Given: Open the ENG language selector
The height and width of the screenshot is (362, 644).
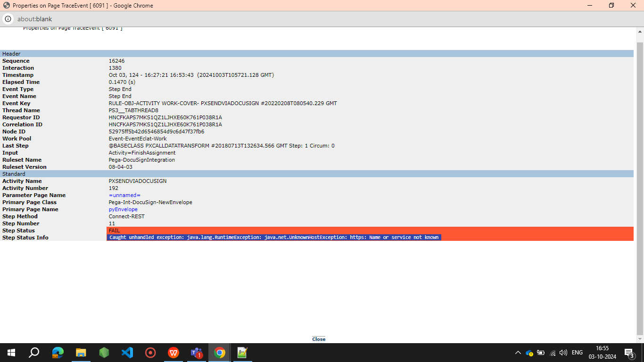Looking at the screenshot, I should (x=577, y=353).
